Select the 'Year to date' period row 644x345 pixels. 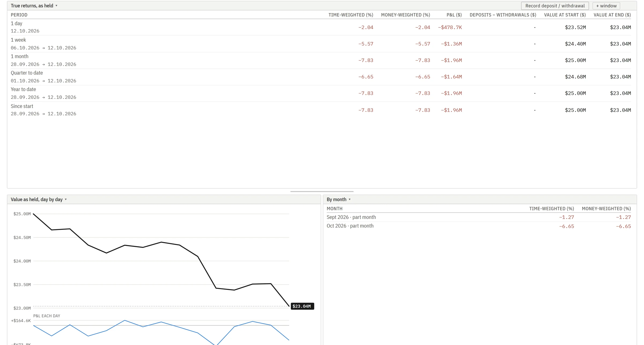(321, 93)
